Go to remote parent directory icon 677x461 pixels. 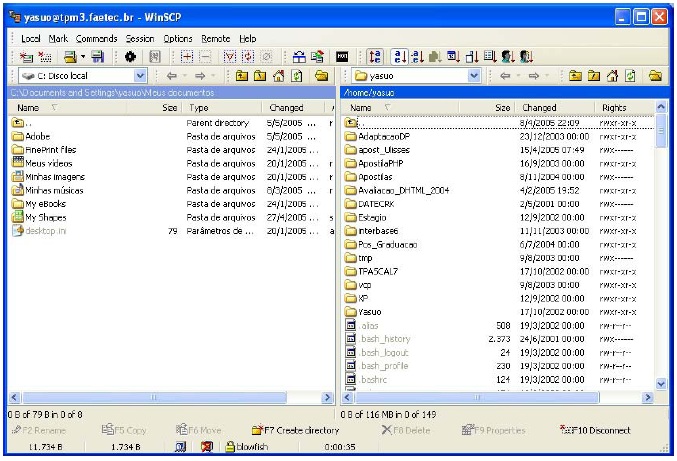pos(575,76)
